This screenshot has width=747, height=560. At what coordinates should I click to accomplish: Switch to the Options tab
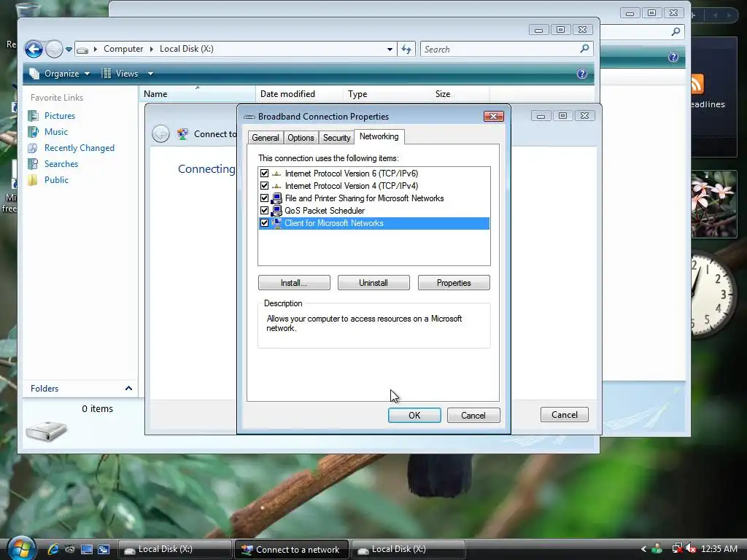[x=301, y=138]
